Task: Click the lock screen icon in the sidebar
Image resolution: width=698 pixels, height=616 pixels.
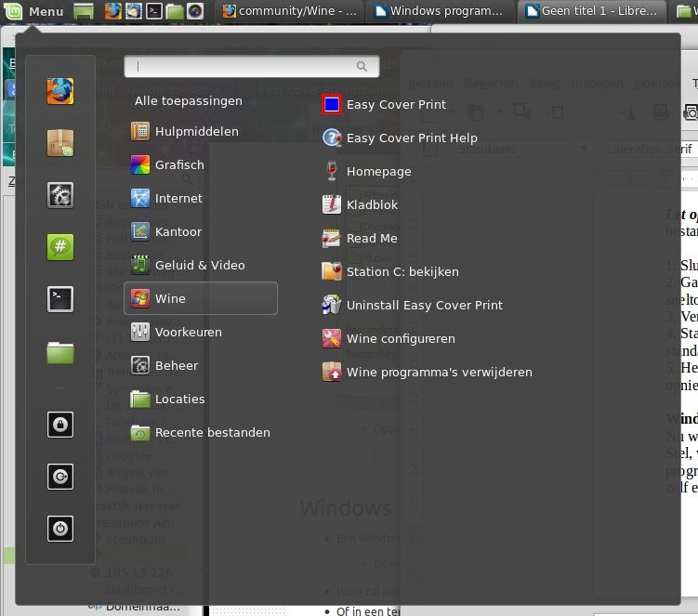Action: [x=60, y=425]
